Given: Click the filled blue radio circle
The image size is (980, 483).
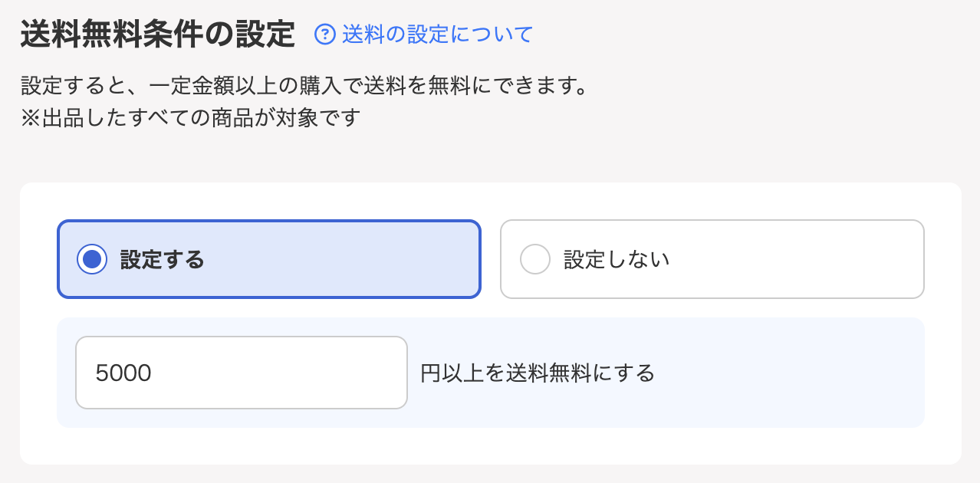Looking at the screenshot, I should click(x=91, y=258).
